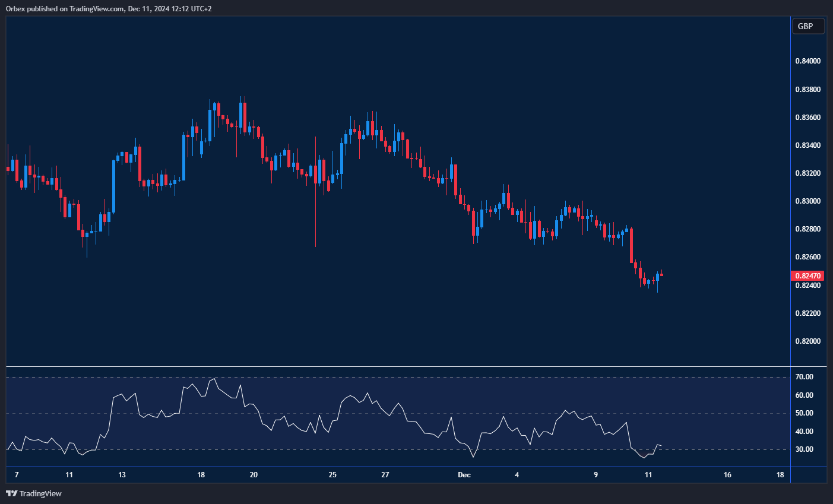Screen dimensions: 833x504
Task: Select the 0.83000 price axis label
Action: click(807, 201)
